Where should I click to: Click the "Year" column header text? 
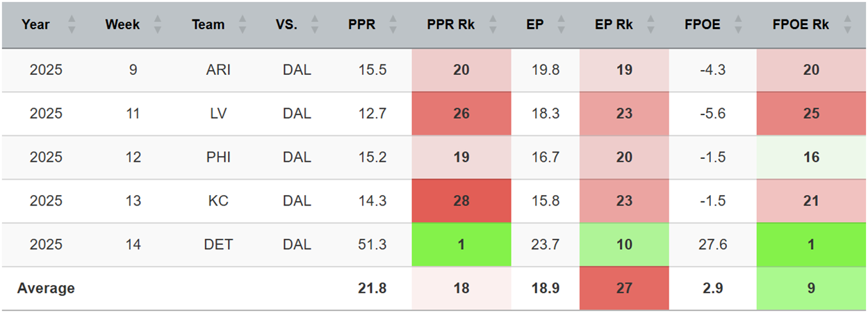[x=36, y=25]
